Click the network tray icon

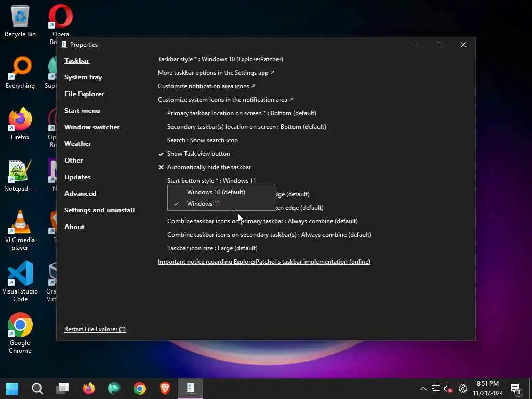(436, 389)
